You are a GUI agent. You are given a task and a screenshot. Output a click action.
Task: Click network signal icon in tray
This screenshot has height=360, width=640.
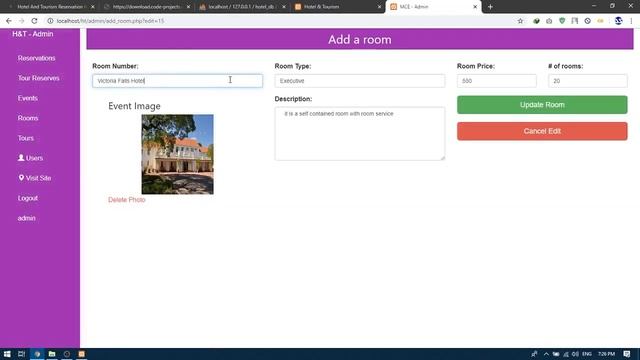click(566, 354)
